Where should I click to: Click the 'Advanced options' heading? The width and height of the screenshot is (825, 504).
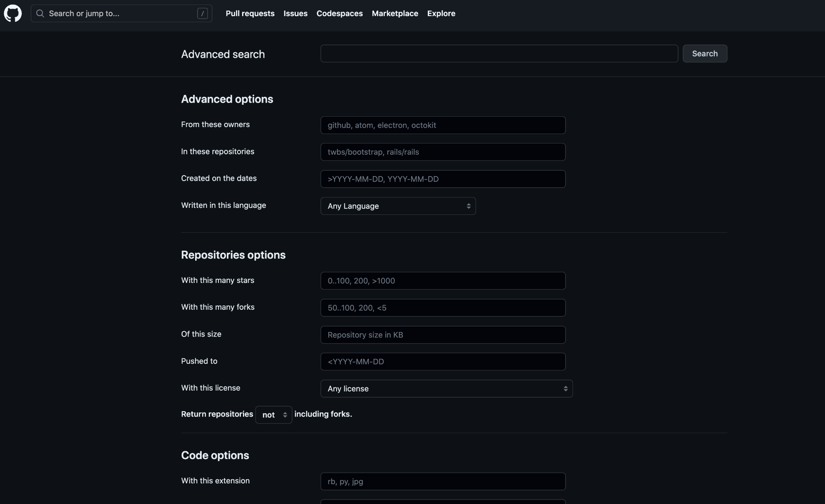click(227, 99)
